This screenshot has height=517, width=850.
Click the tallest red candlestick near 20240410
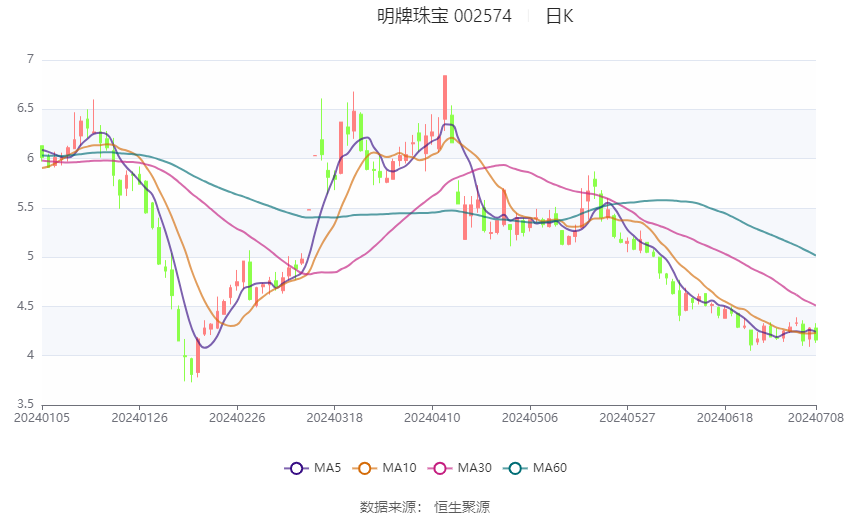[x=445, y=98]
